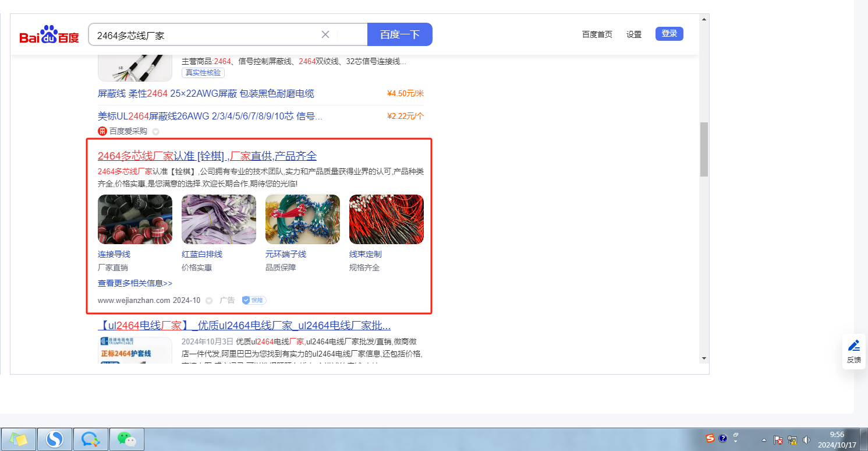Image resolution: width=868 pixels, height=451 pixels.
Task: Open the 设置 menu
Action: click(x=634, y=34)
